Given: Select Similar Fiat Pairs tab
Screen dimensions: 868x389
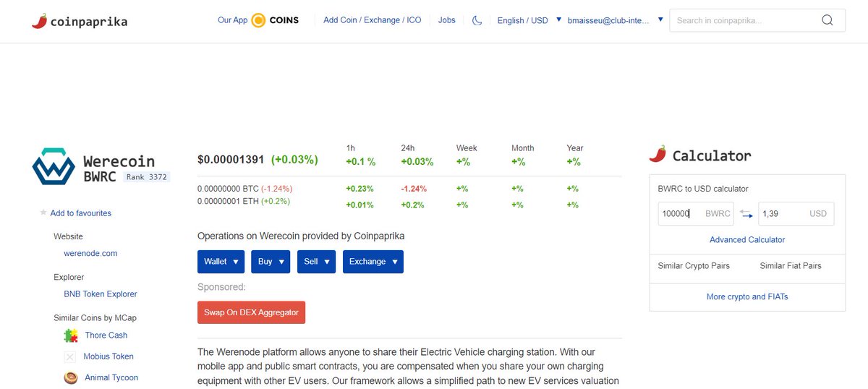Looking at the screenshot, I should pos(791,266).
